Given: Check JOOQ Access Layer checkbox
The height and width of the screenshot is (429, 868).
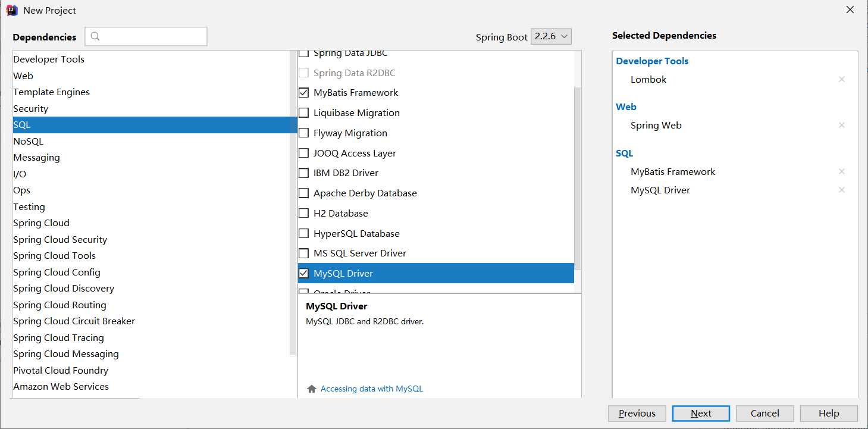Looking at the screenshot, I should pyautogui.click(x=303, y=153).
